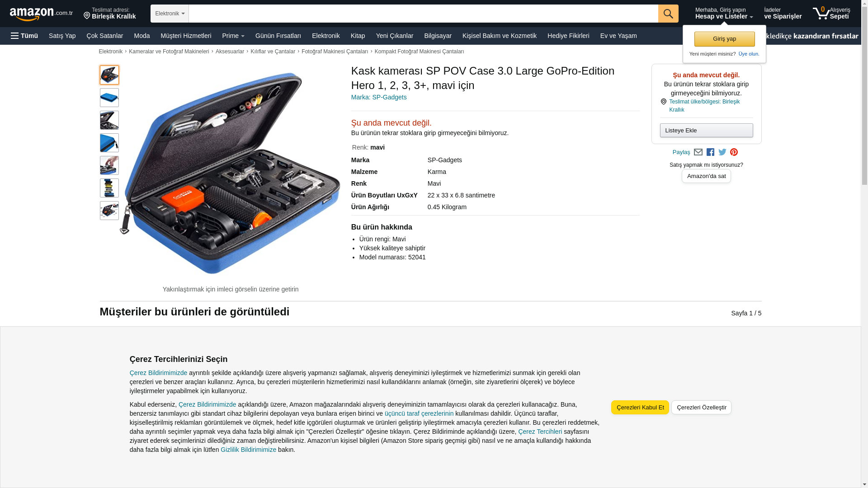Expand the Elektronik search category dropdown
This screenshot has width=868, height=488.
click(x=170, y=14)
